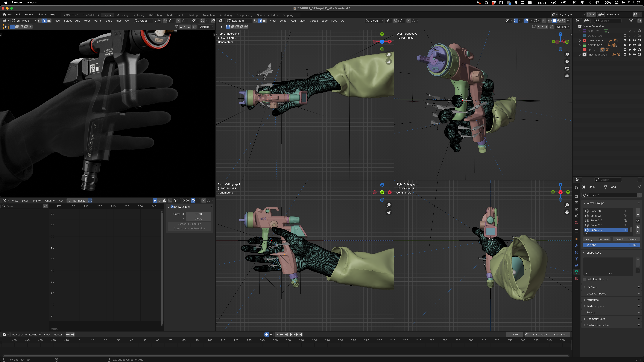Open the Render menu
Image resolution: width=644 pixels, height=362 pixels.
tap(29, 14)
